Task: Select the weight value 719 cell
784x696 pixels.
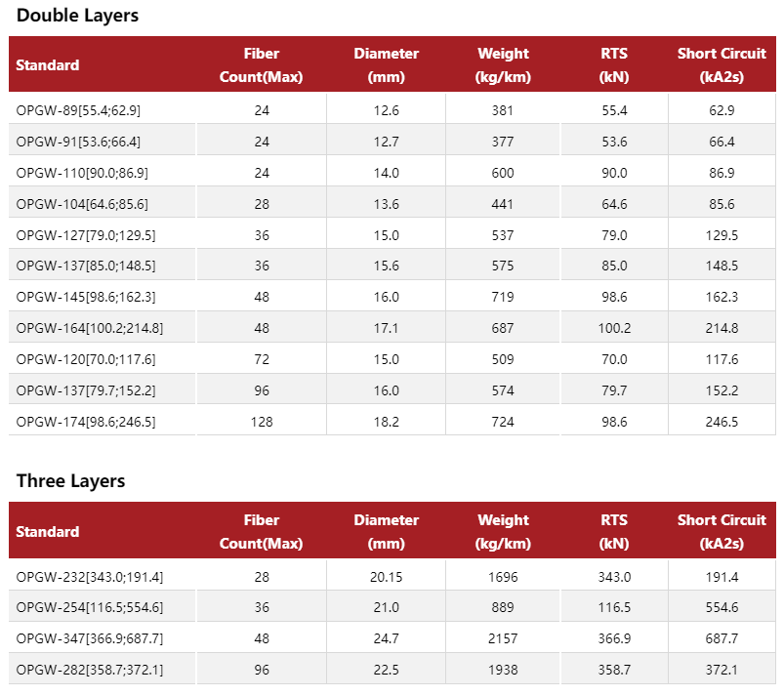Action: (x=502, y=296)
